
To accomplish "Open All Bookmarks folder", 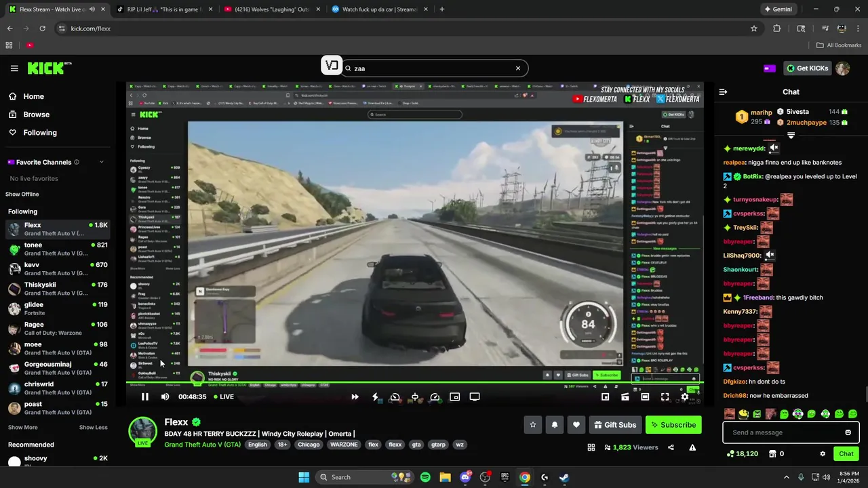I will point(839,45).
